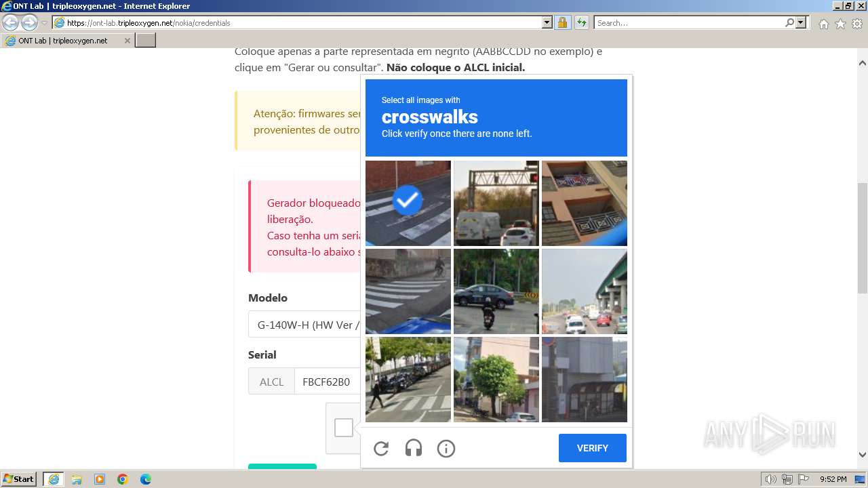Reload a new captcha challenge
The image size is (868, 488).
click(381, 448)
